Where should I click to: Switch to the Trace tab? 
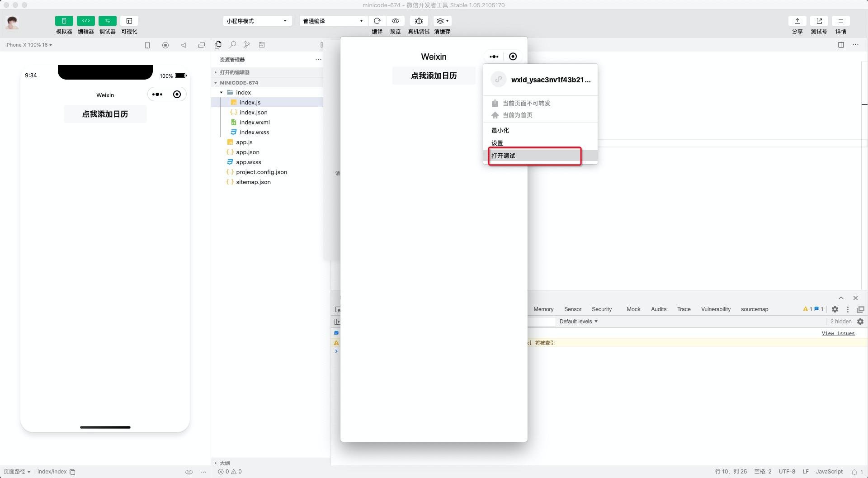(684, 309)
